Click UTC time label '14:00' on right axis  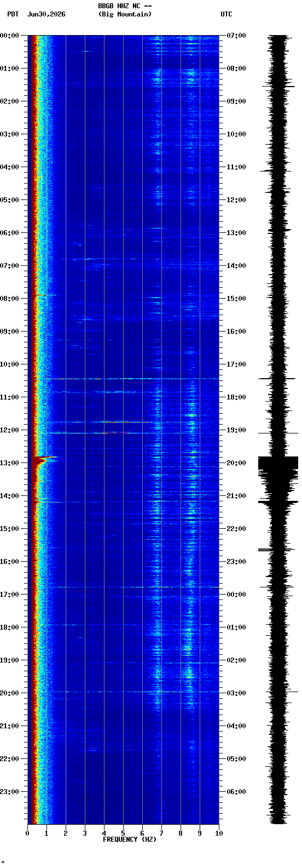point(236,266)
